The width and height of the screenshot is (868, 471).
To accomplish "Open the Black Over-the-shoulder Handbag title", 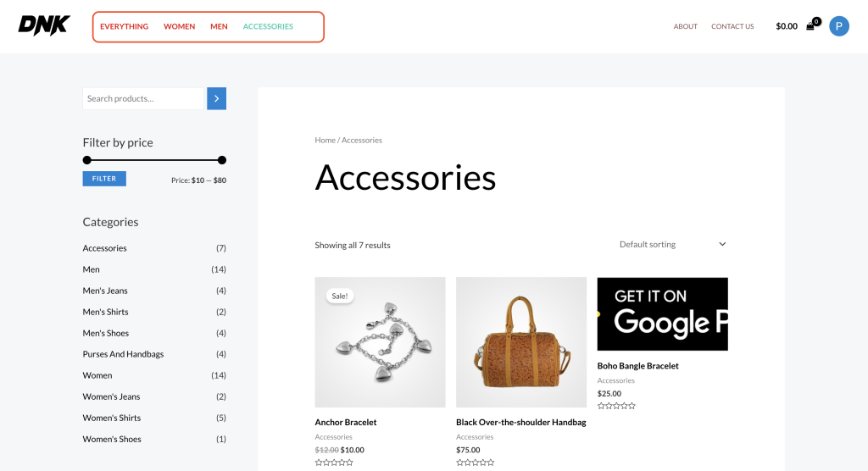I will (521, 423).
